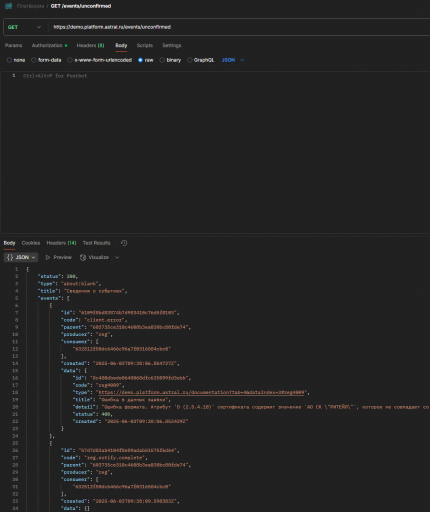Switch to the request Body tab
The height and width of the screenshot is (512, 430).
point(121,45)
